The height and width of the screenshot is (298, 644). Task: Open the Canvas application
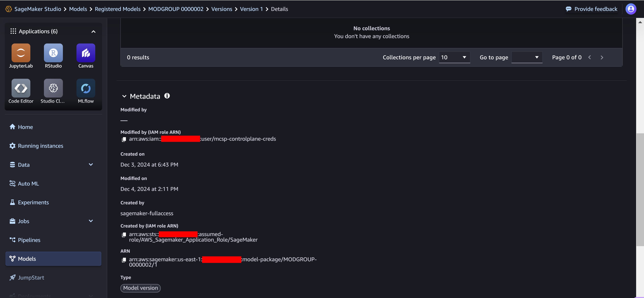pyautogui.click(x=86, y=53)
